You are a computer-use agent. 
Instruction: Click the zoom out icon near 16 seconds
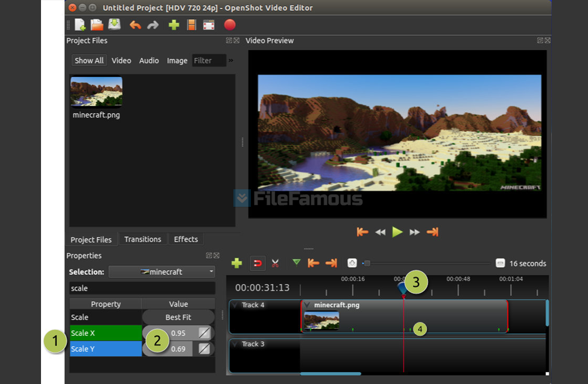point(500,263)
